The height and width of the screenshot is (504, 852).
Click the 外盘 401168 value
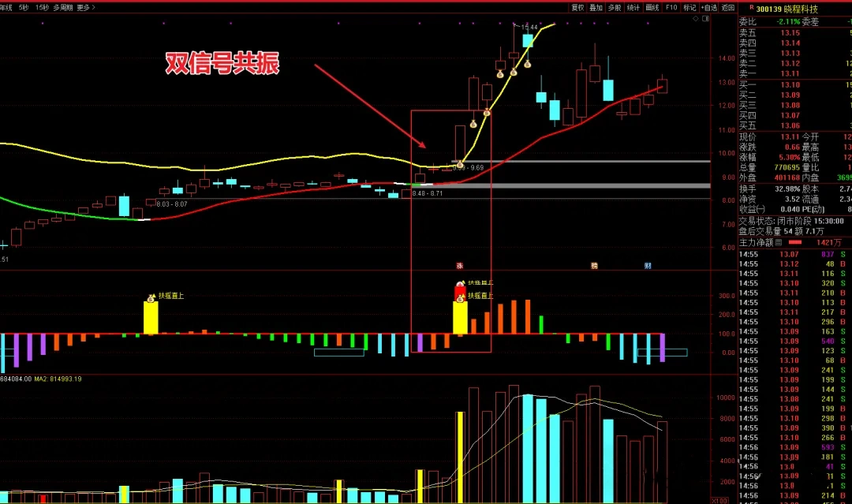click(x=788, y=177)
